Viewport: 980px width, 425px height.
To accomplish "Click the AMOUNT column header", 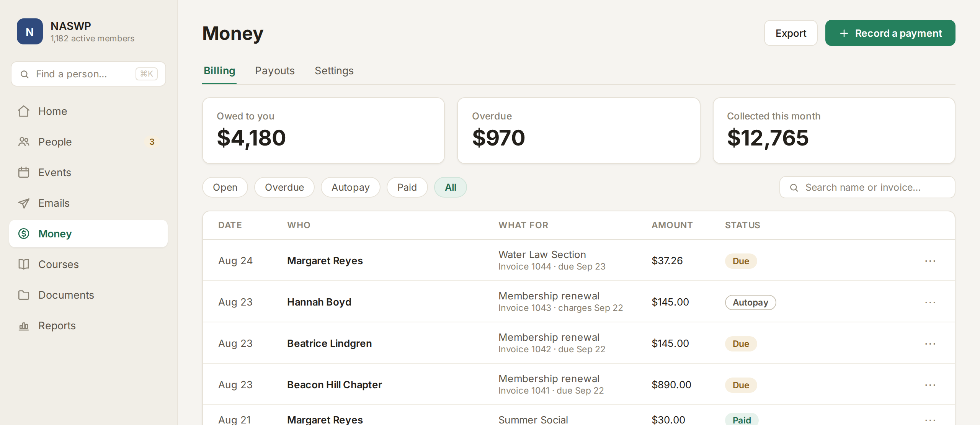I will (x=672, y=225).
